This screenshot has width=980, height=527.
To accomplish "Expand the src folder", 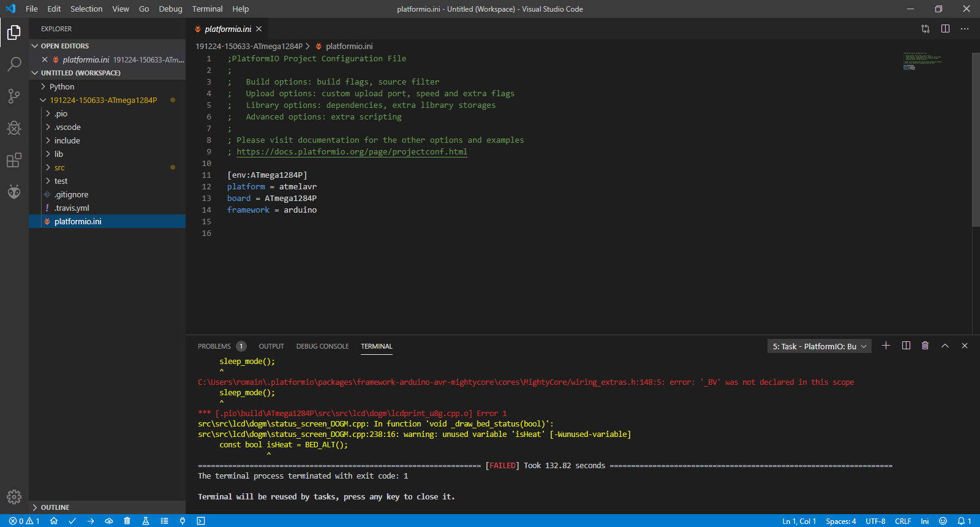I will click(x=107, y=167).
